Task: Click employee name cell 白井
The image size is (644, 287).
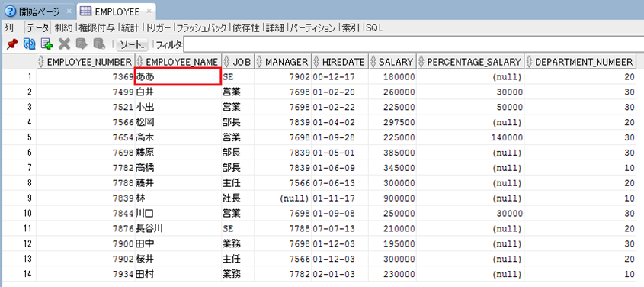Action: tap(178, 92)
